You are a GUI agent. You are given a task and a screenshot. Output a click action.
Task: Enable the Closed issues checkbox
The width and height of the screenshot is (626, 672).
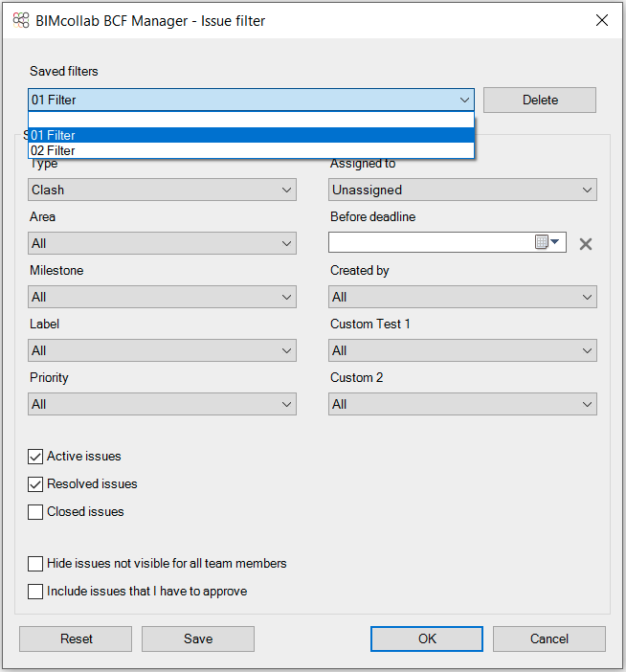[35, 512]
